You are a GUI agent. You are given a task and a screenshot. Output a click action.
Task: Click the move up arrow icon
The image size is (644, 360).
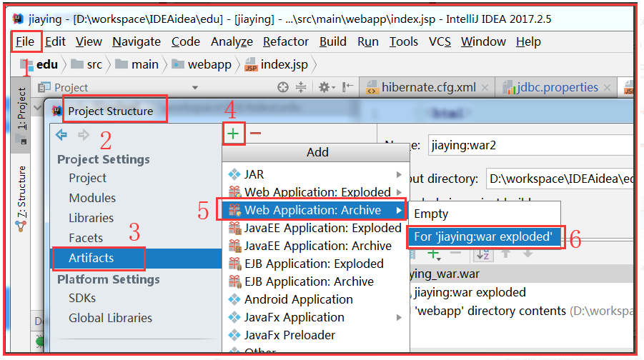coord(506,254)
